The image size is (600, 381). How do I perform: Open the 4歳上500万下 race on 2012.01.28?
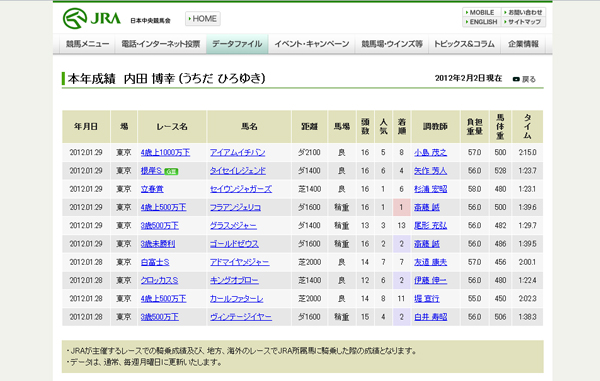pos(163,299)
